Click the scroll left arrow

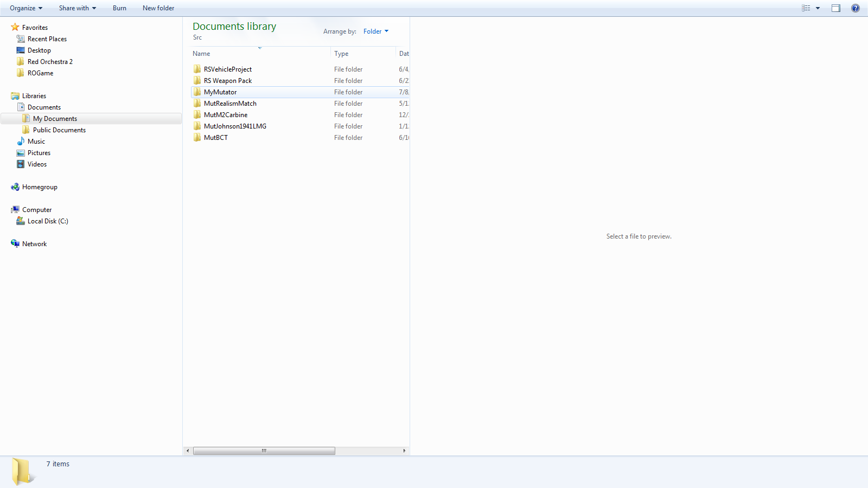[x=188, y=451]
